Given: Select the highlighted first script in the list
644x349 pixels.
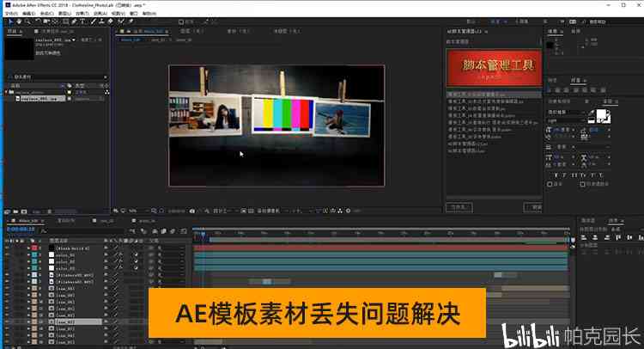Looking at the screenshot, I should coord(494,95).
